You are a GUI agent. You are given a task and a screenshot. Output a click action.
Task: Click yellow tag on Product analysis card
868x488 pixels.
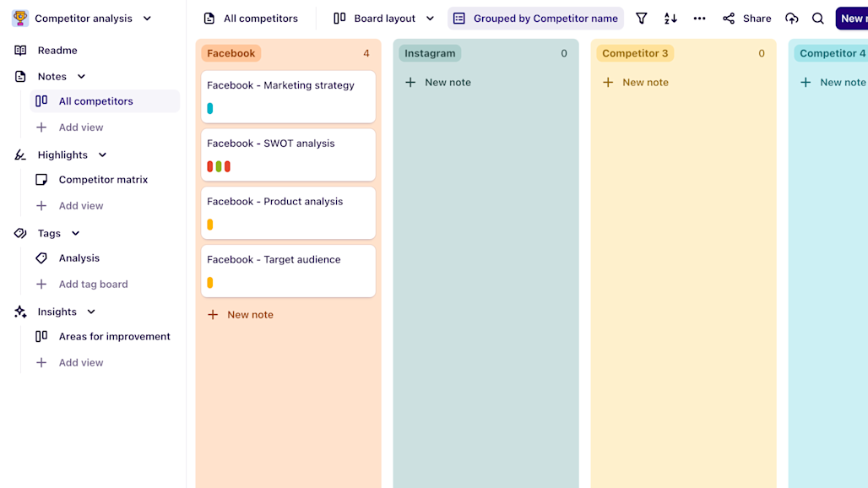click(209, 225)
